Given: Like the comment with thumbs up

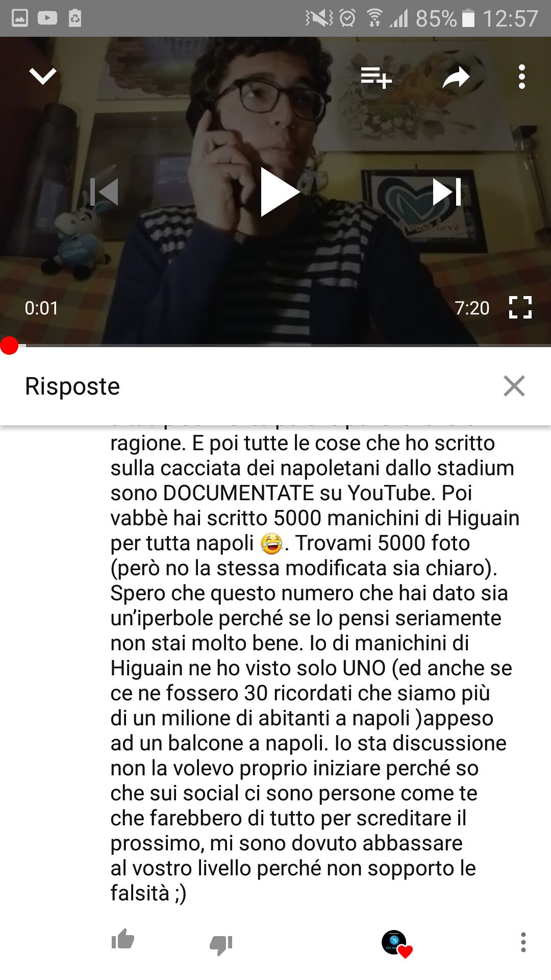Looking at the screenshot, I should 123,939.
